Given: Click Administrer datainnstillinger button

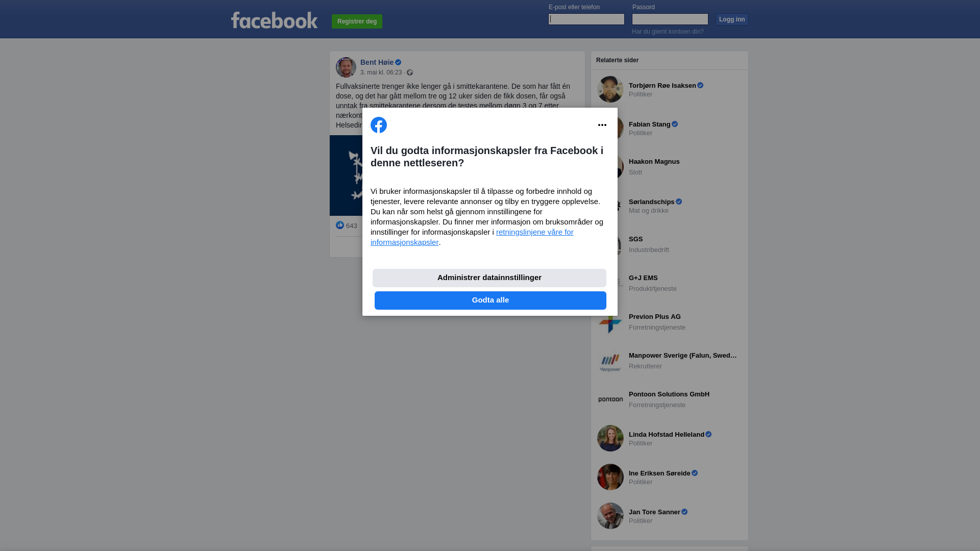Looking at the screenshot, I should click(x=489, y=278).
